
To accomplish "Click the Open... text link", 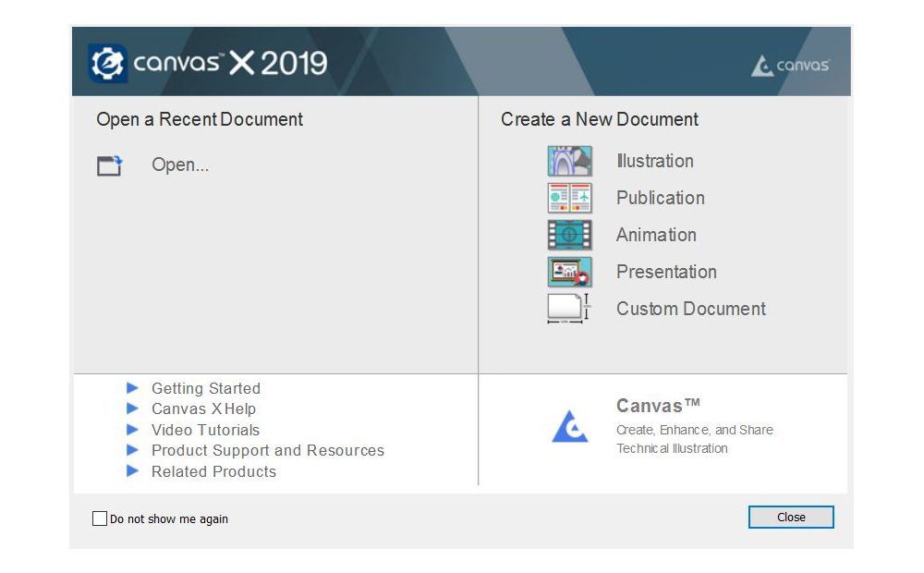I will [180, 165].
